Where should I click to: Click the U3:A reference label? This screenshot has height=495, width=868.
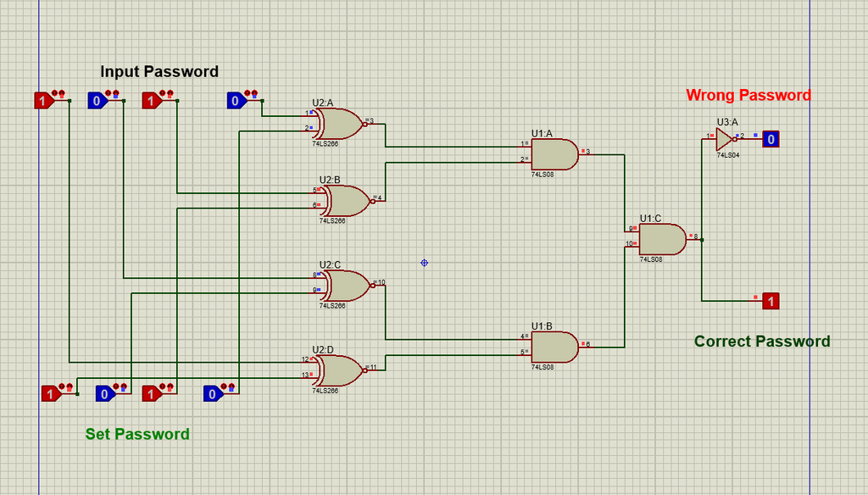pyautogui.click(x=727, y=122)
